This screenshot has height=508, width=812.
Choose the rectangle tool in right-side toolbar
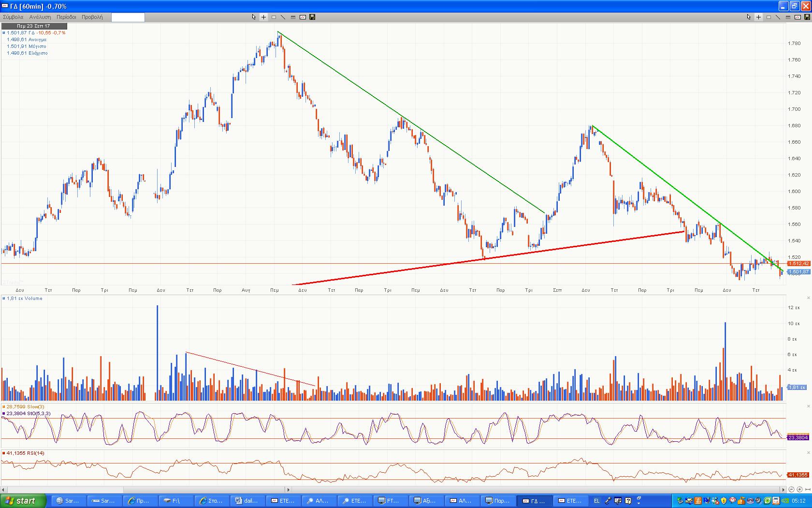(x=768, y=17)
